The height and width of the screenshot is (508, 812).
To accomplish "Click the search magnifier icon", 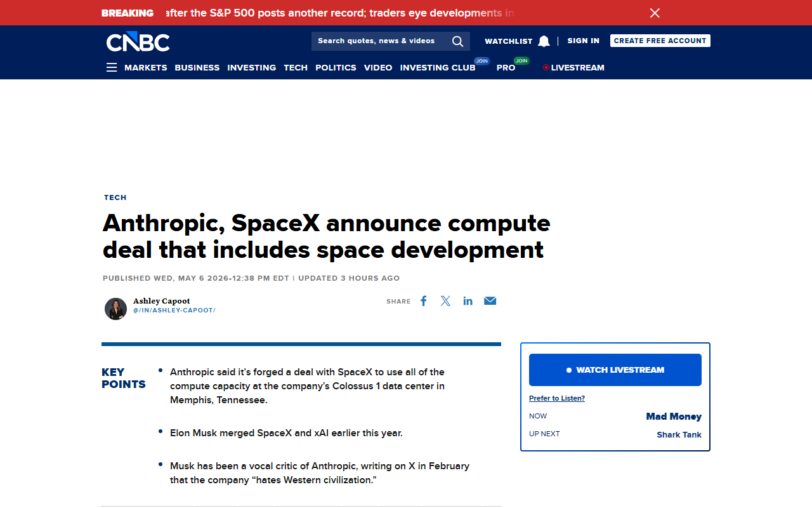I will click(458, 41).
